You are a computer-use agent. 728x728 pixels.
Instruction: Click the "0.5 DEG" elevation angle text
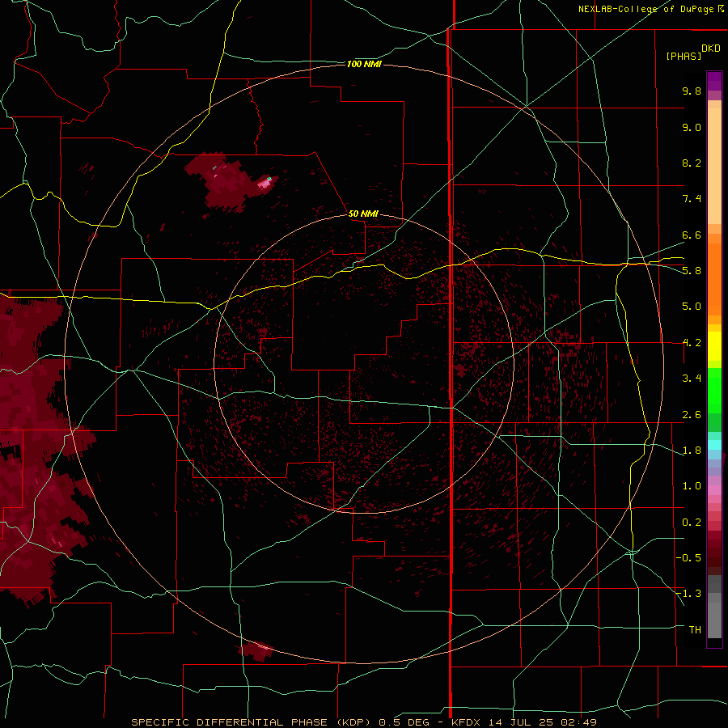point(404,722)
